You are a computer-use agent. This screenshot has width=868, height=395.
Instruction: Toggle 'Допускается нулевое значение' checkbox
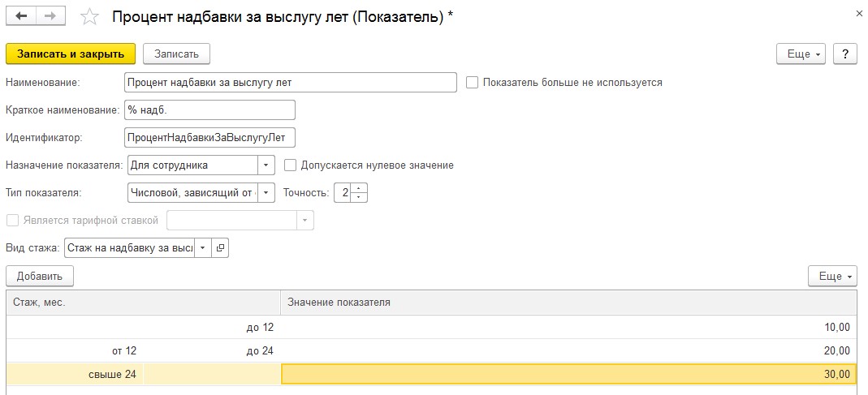click(291, 165)
